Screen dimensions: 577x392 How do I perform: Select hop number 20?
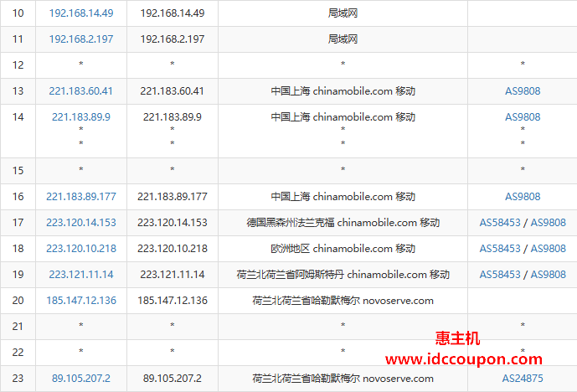(x=18, y=301)
